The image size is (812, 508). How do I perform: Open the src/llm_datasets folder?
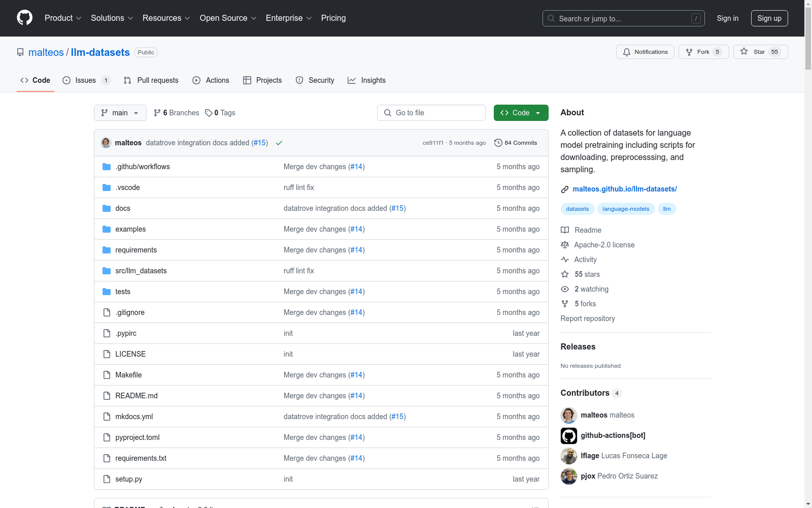[x=141, y=271]
